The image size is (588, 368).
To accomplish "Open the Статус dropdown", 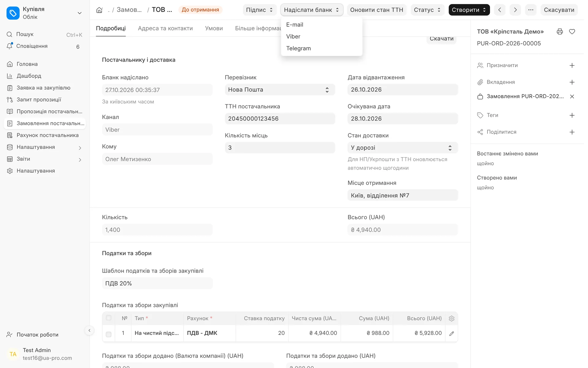I will point(428,10).
